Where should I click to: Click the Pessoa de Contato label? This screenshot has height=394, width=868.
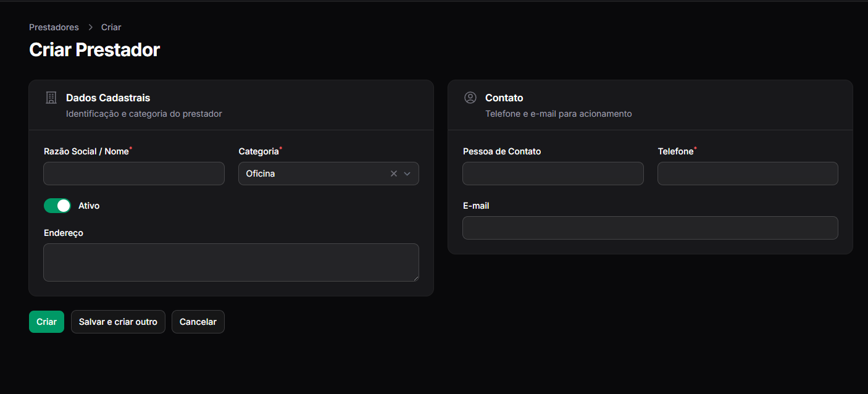pos(502,151)
